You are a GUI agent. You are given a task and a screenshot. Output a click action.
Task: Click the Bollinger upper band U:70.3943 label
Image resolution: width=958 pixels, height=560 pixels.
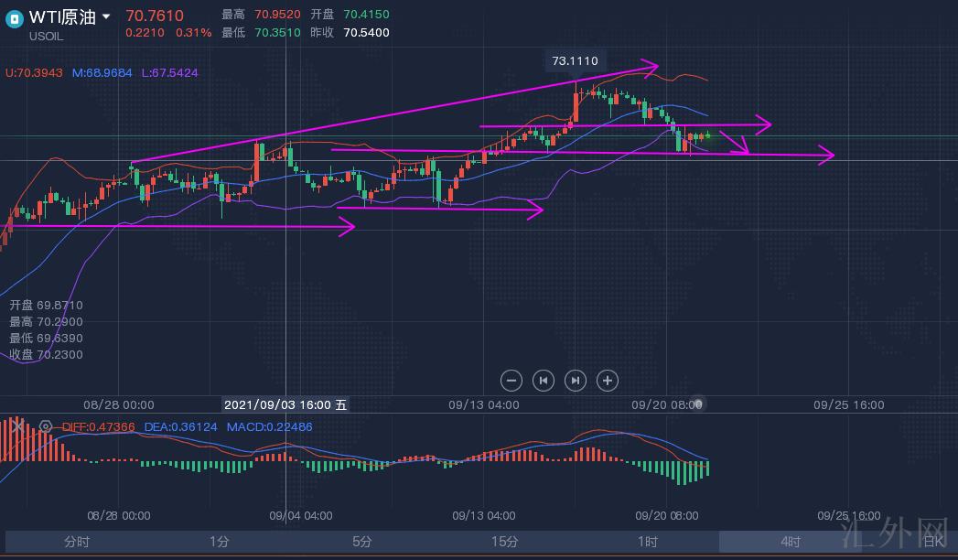point(34,72)
